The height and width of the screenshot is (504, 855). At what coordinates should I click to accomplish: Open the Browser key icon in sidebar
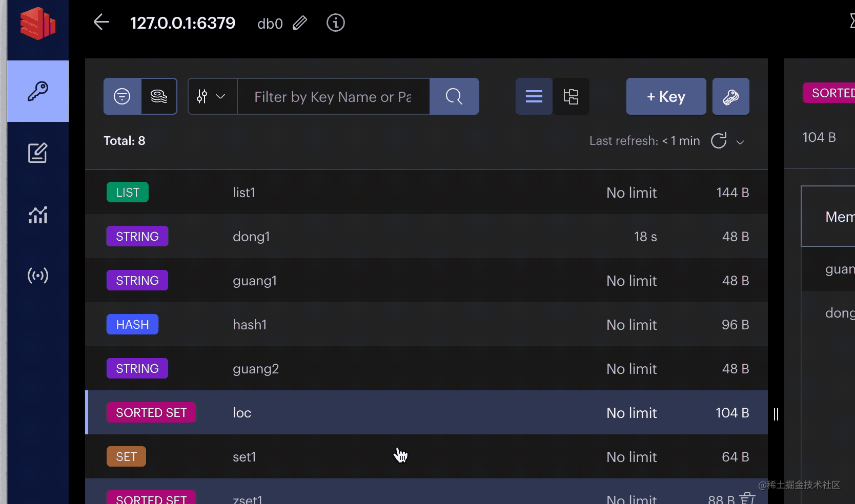coord(38,91)
